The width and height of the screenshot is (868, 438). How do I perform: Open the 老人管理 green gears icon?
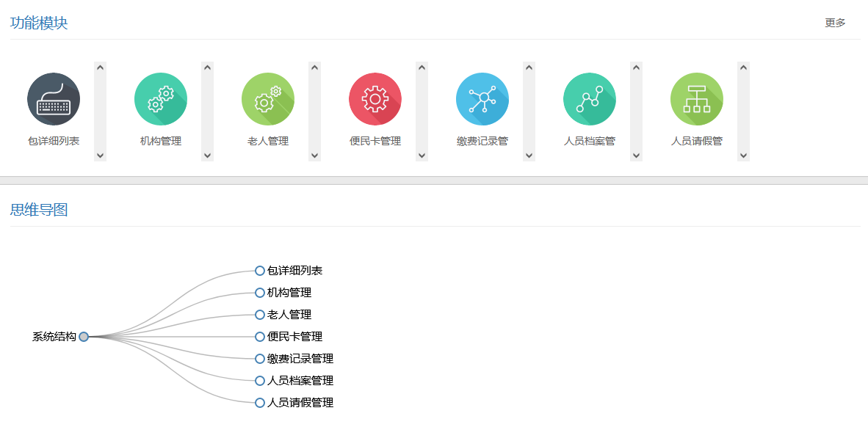[268, 99]
